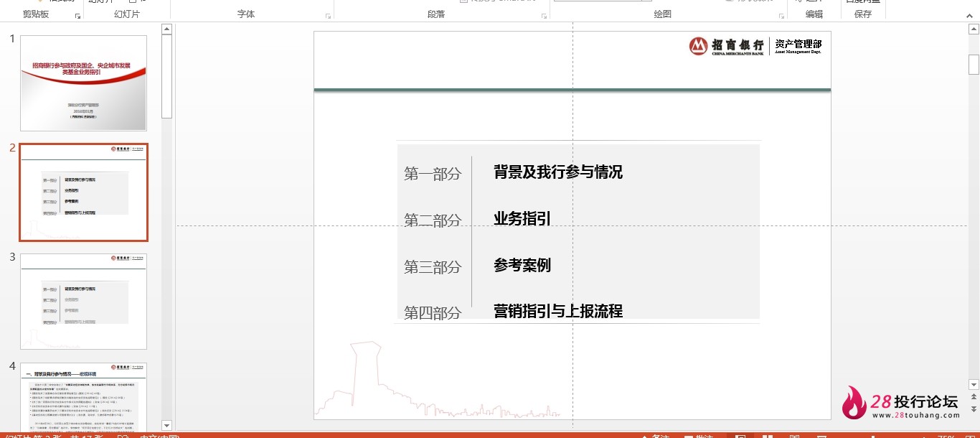Click the heading 业务指引
980x438 pixels.
pyautogui.click(x=522, y=219)
